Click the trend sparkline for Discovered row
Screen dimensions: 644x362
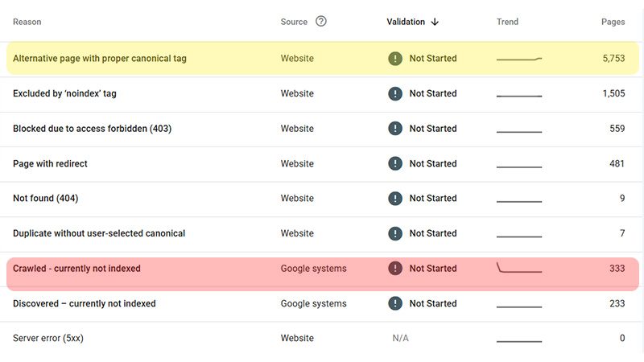[519, 306]
